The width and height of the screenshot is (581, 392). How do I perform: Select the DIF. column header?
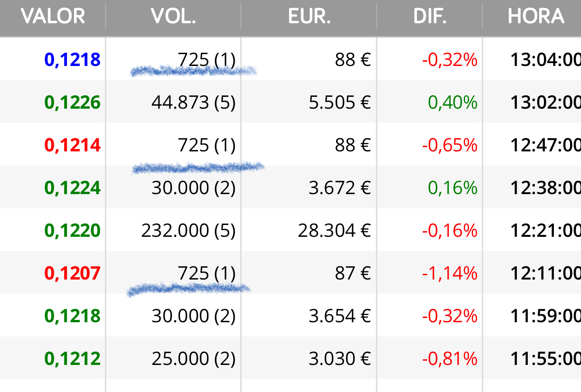[430, 17]
